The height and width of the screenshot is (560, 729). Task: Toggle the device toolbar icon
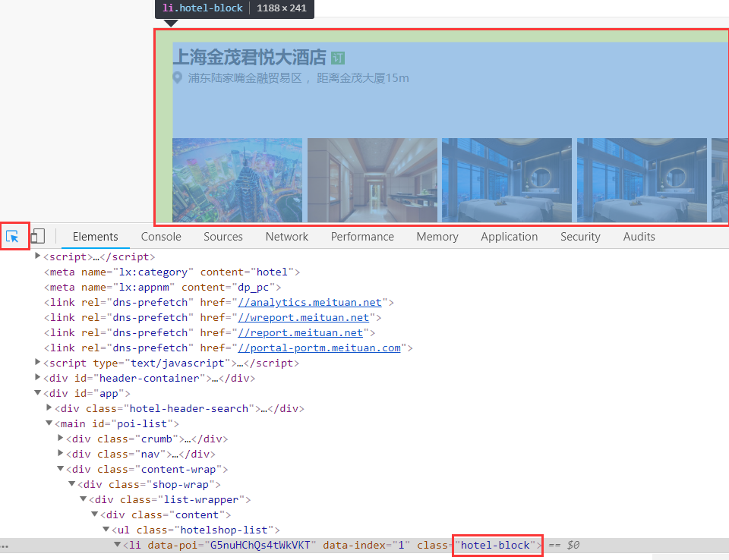coord(38,236)
